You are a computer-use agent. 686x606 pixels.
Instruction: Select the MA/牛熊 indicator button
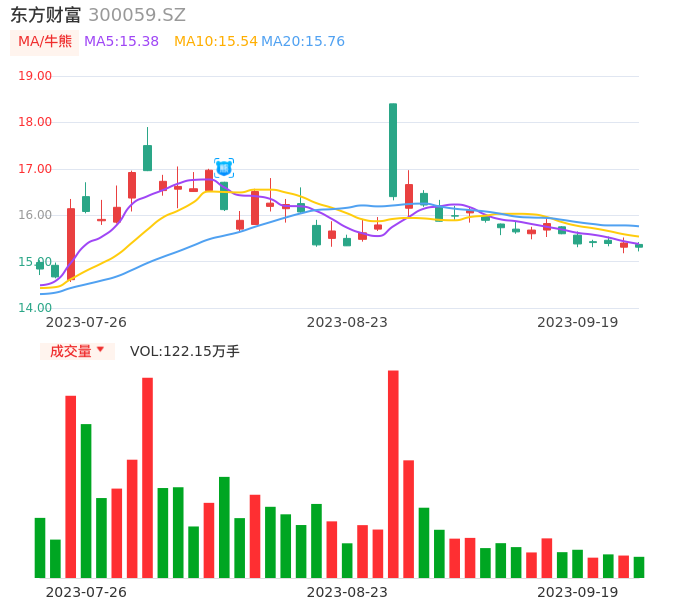(45, 42)
